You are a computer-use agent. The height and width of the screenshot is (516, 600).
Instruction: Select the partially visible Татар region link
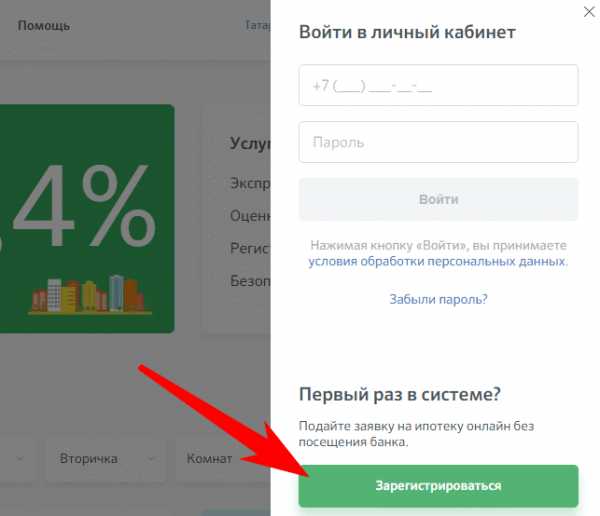click(258, 25)
